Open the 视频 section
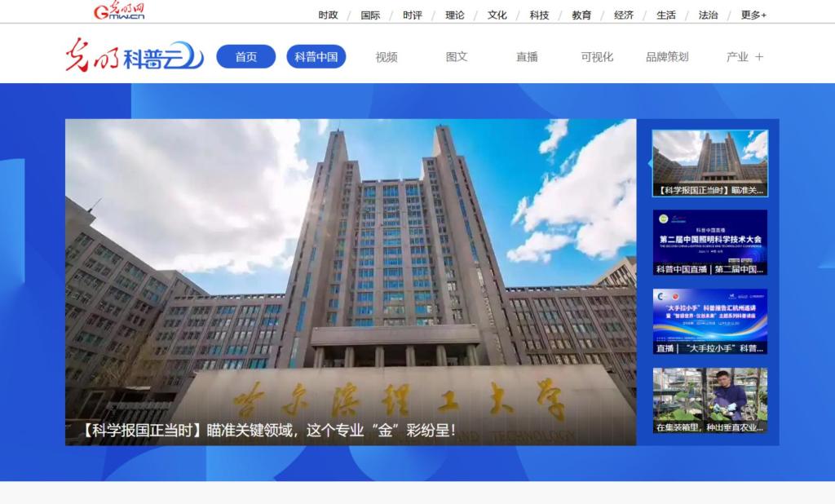Image resolution: width=835 pixels, height=504 pixels. click(x=387, y=57)
